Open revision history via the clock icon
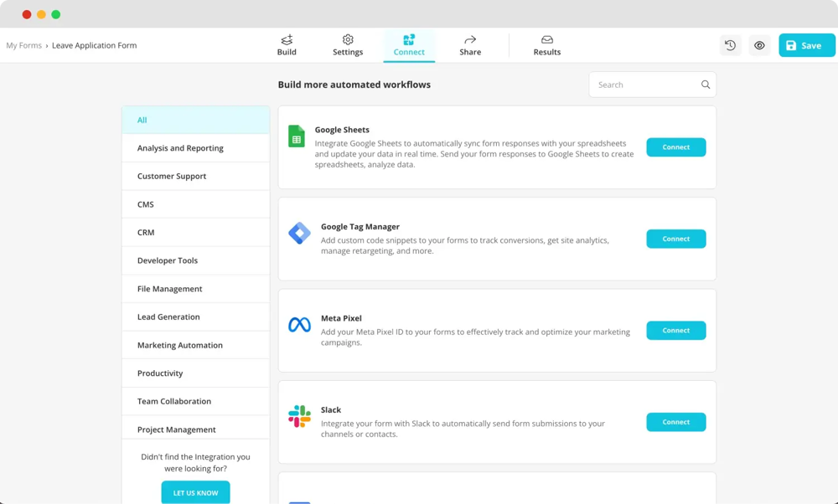The height and width of the screenshot is (504, 838). (x=730, y=45)
